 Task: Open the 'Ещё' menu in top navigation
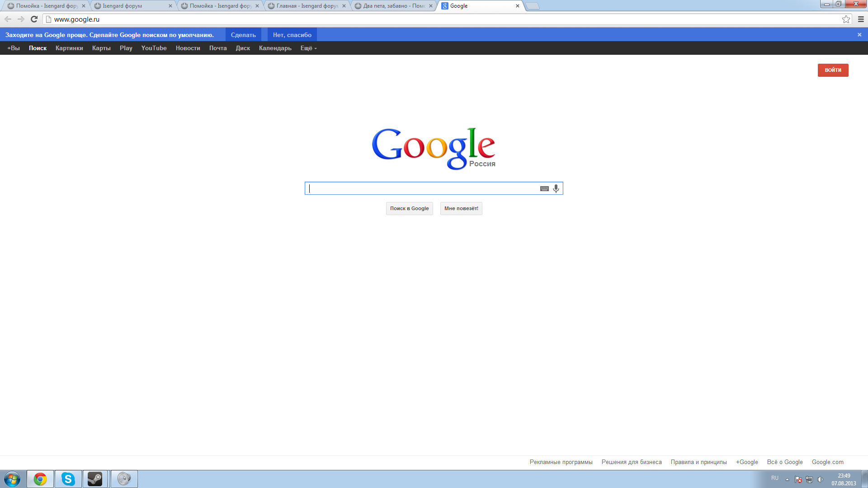tap(307, 47)
